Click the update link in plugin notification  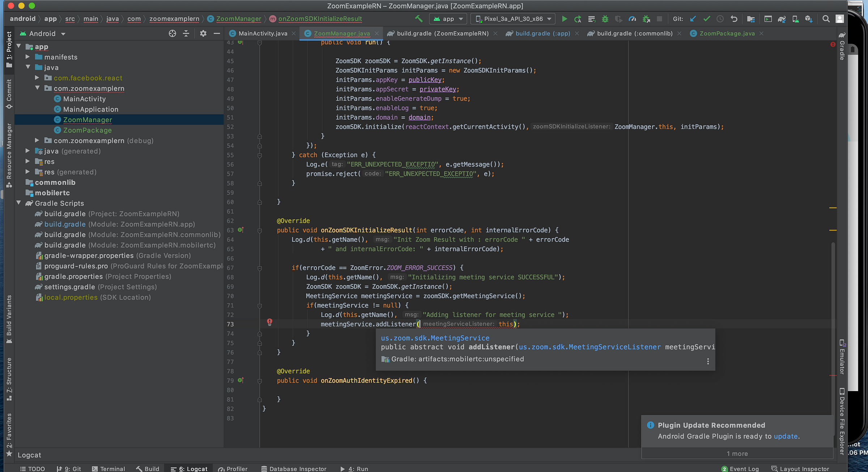[x=786, y=436]
